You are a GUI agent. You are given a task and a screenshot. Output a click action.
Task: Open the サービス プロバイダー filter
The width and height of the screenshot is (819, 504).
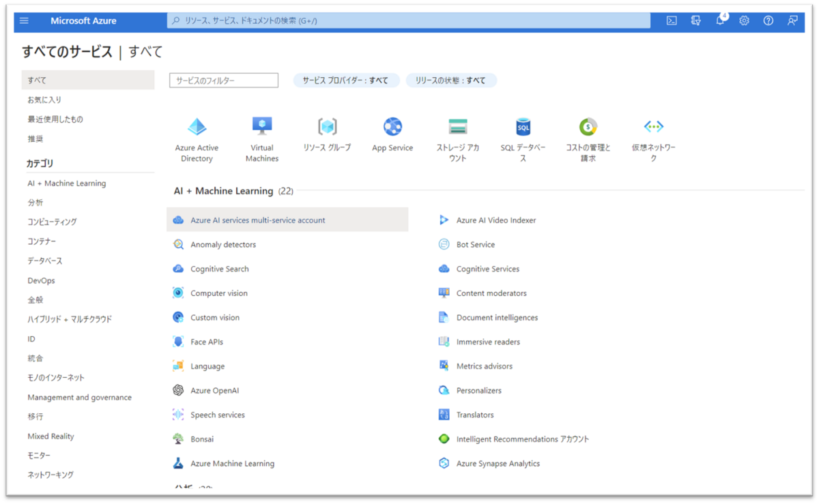(x=346, y=80)
